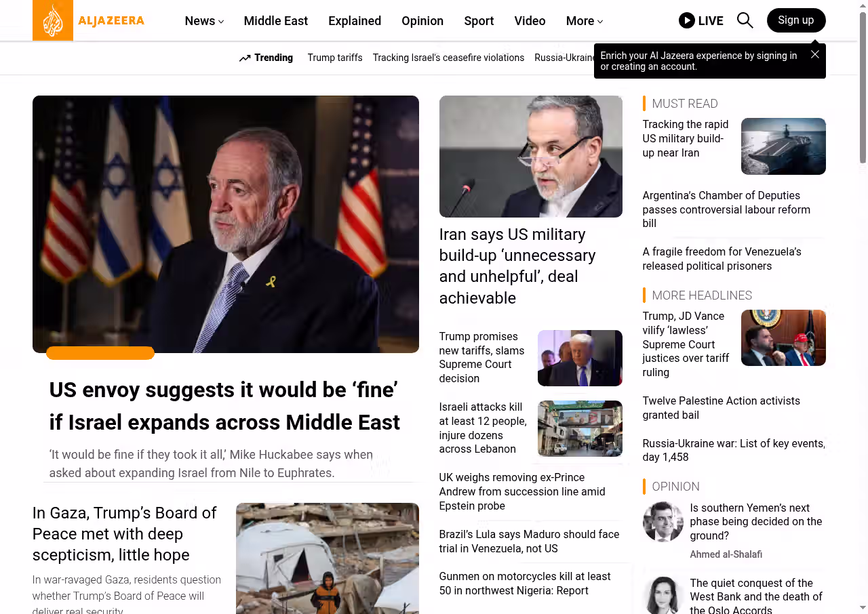The image size is (868, 614).
Task: Open Ahmed al-Shalafi's author portrait
Action: [663, 522]
